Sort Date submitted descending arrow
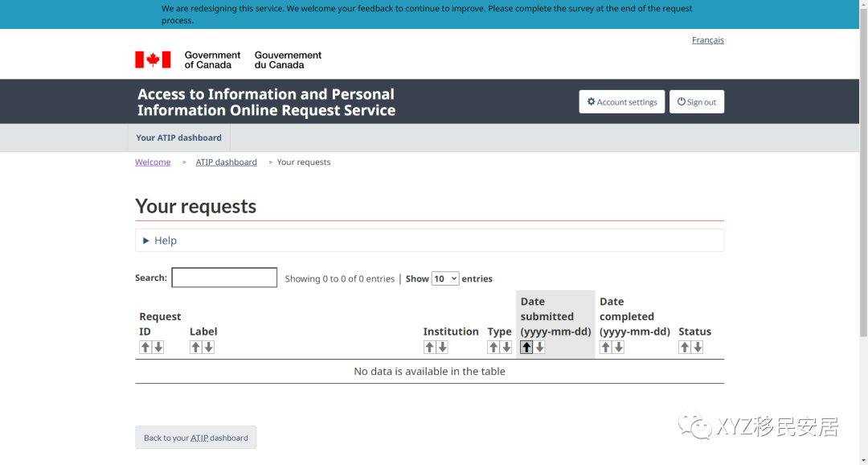The height and width of the screenshot is (465, 868). pos(540,347)
